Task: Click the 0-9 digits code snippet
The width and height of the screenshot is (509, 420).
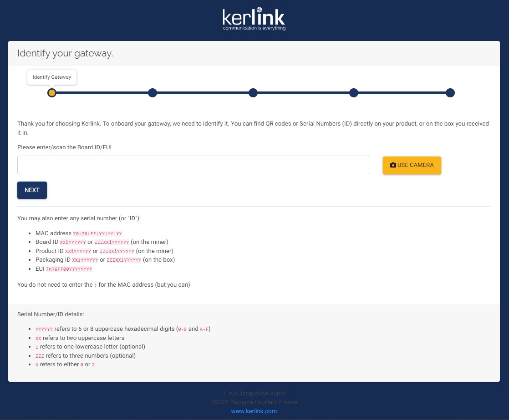Action: pyautogui.click(x=181, y=329)
